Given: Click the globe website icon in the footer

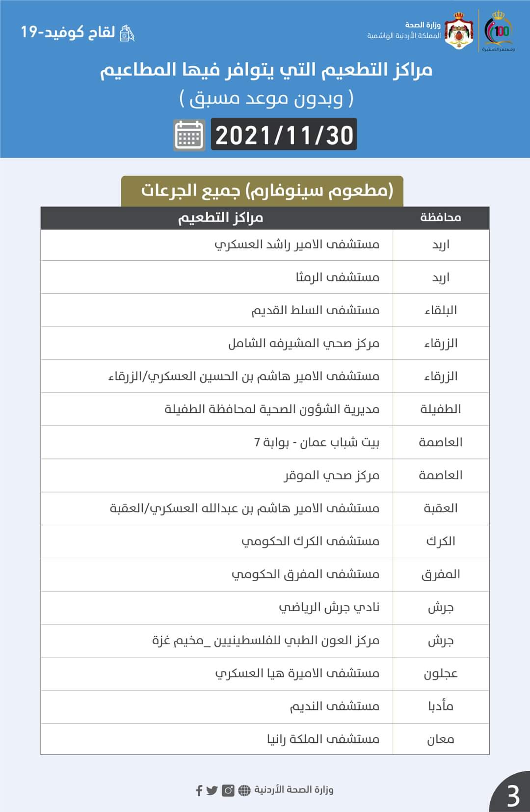Looking at the screenshot, I should (244, 790).
